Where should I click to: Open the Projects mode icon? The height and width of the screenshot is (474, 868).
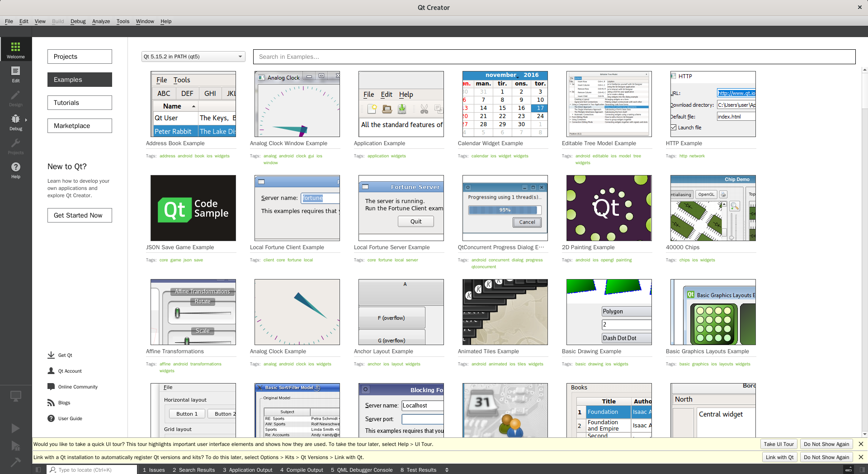(x=16, y=146)
